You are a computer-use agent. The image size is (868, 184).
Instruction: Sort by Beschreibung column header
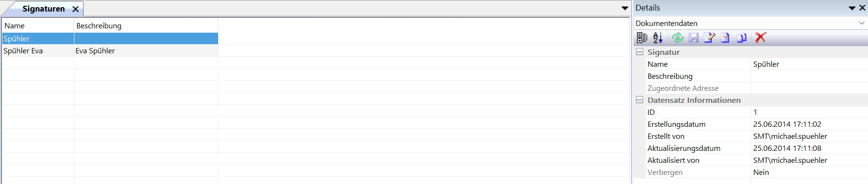pos(146,25)
